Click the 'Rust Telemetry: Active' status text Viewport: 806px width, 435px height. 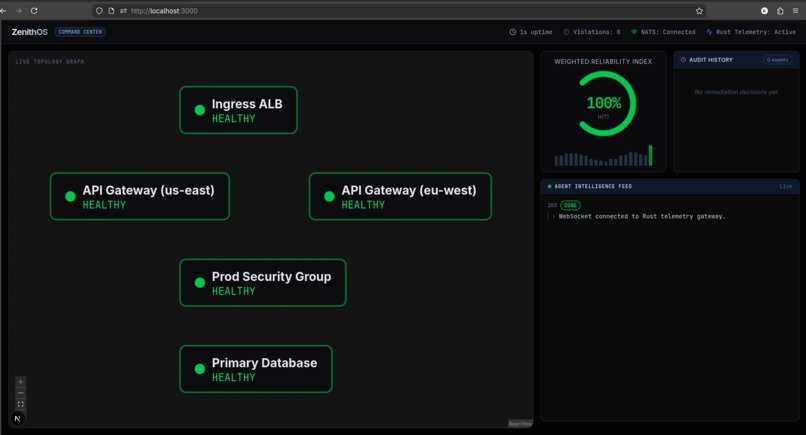[x=756, y=32]
